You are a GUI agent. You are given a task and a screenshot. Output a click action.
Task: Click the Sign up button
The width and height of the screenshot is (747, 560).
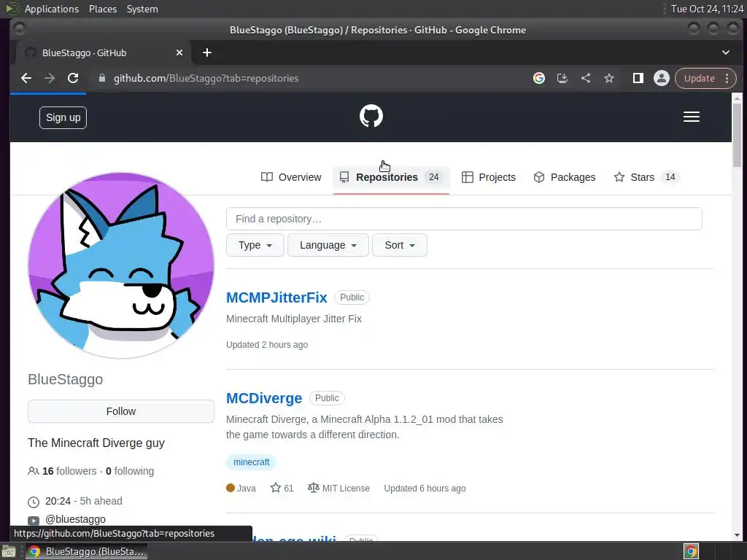coord(63,117)
